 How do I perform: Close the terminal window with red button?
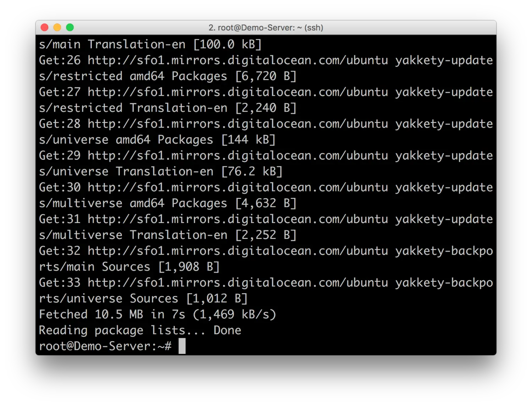[x=44, y=27]
